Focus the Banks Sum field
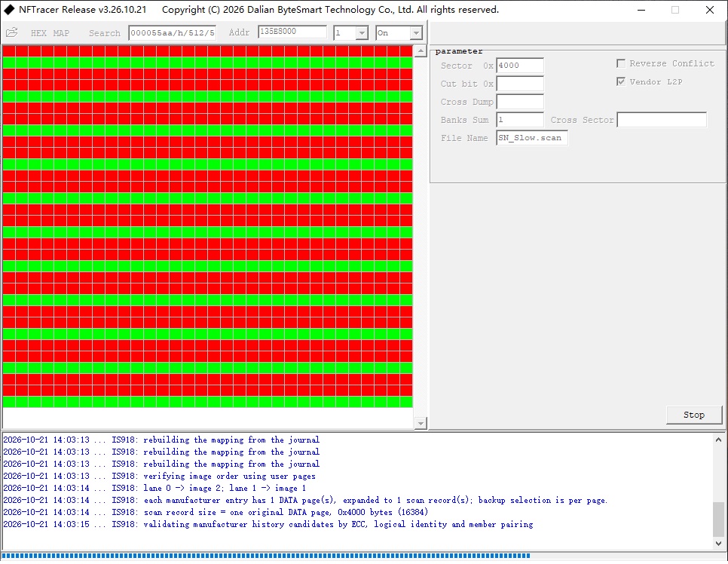Image resolution: width=728 pixels, height=564 pixels. pos(520,120)
